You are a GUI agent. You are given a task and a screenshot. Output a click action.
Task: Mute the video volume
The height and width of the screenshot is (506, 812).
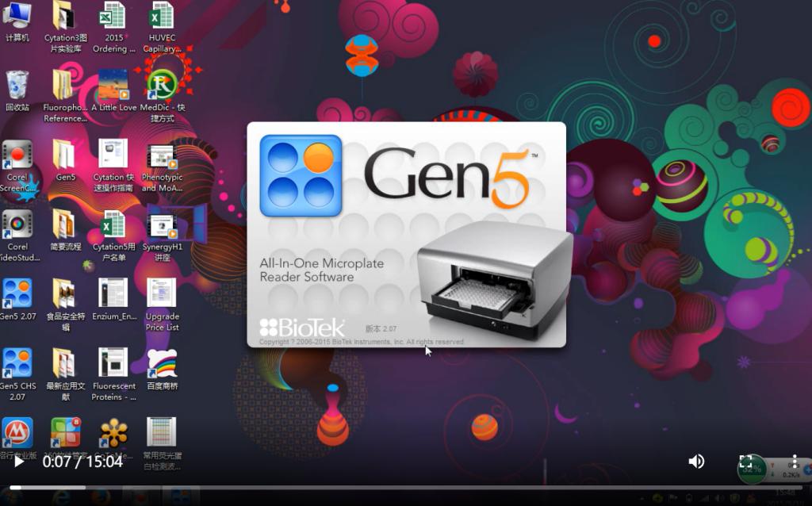click(696, 461)
